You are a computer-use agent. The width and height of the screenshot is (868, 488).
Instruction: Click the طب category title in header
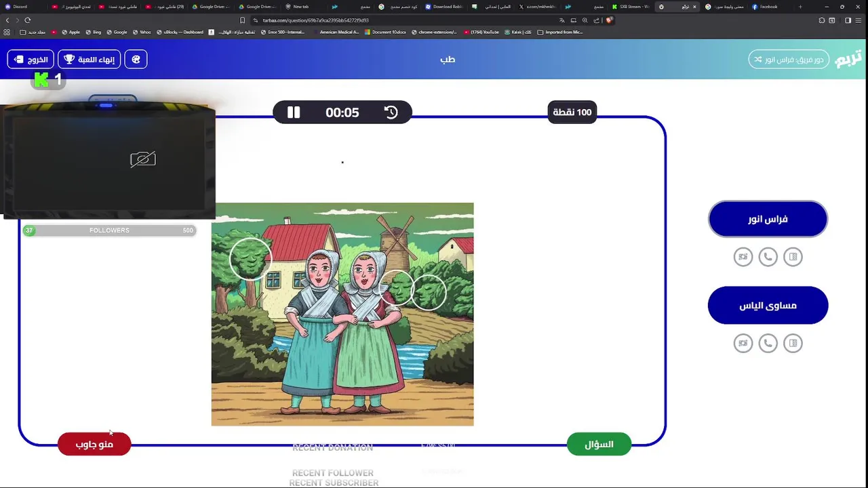pos(447,59)
